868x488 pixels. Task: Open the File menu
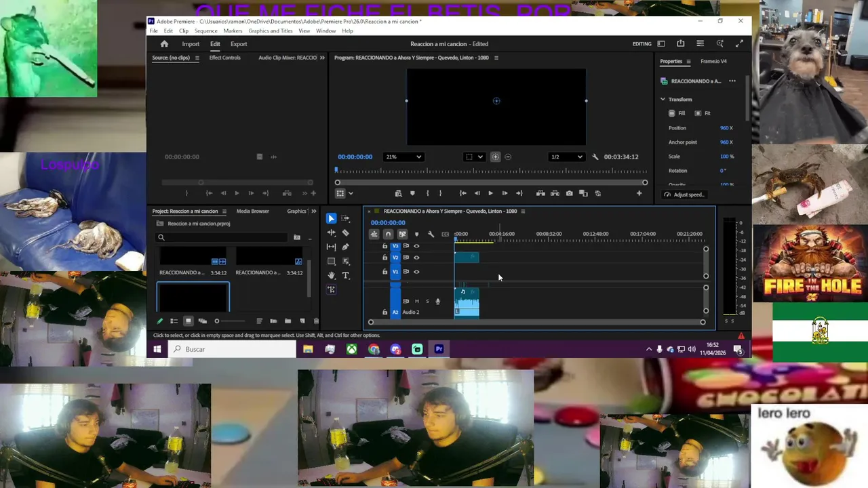pyautogui.click(x=154, y=31)
